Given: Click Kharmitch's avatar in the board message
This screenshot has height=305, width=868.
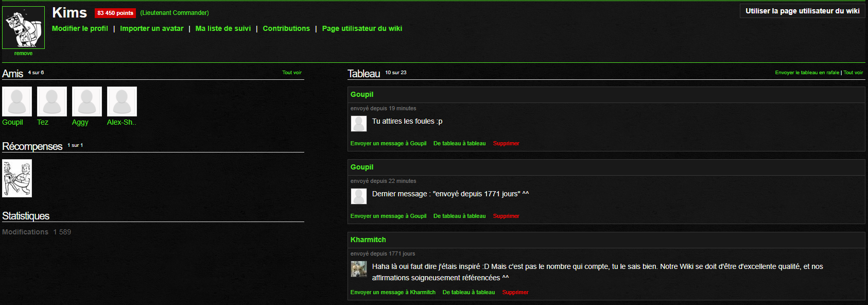Looking at the screenshot, I should [359, 269].
